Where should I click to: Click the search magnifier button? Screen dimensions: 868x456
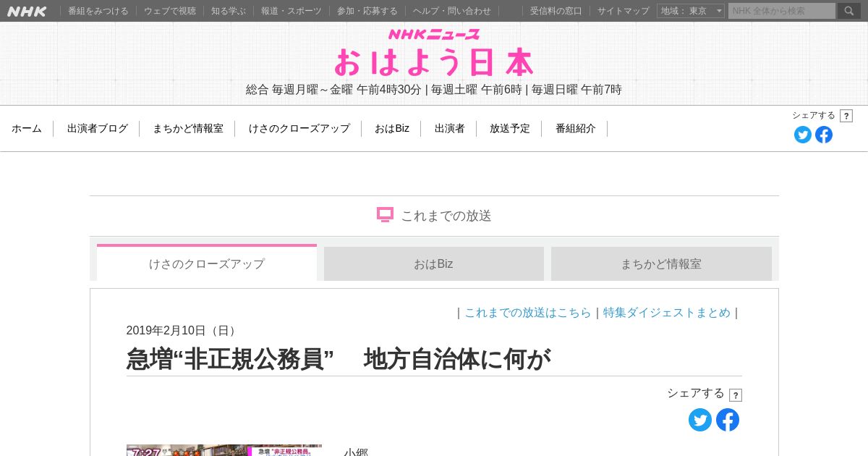849,11
